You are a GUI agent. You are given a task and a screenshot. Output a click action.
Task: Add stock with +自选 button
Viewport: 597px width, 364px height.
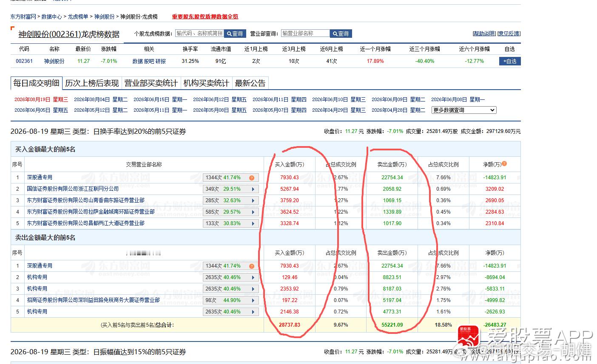(x=510, y=61)
